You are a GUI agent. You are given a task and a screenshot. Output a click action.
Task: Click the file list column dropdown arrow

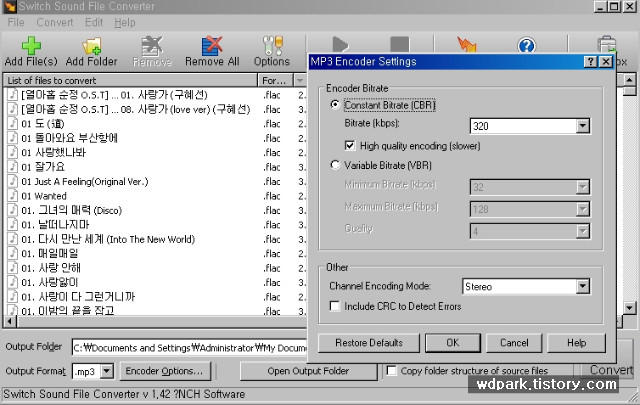coord(300,80)
